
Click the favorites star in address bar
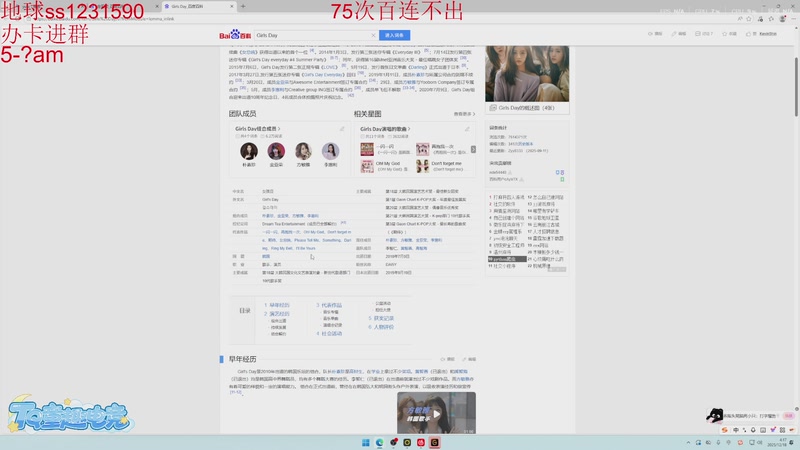(749, 19)
